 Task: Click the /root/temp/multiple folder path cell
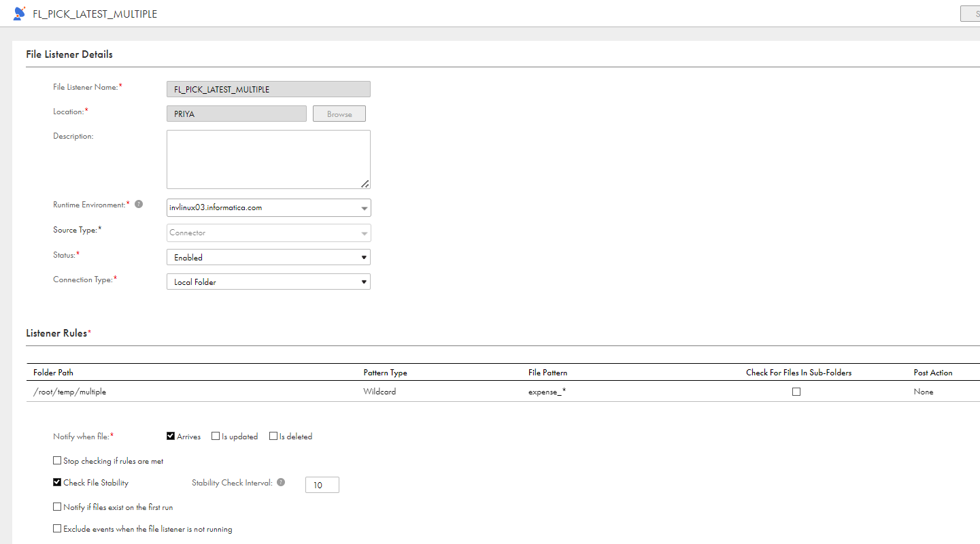(69, 392)
